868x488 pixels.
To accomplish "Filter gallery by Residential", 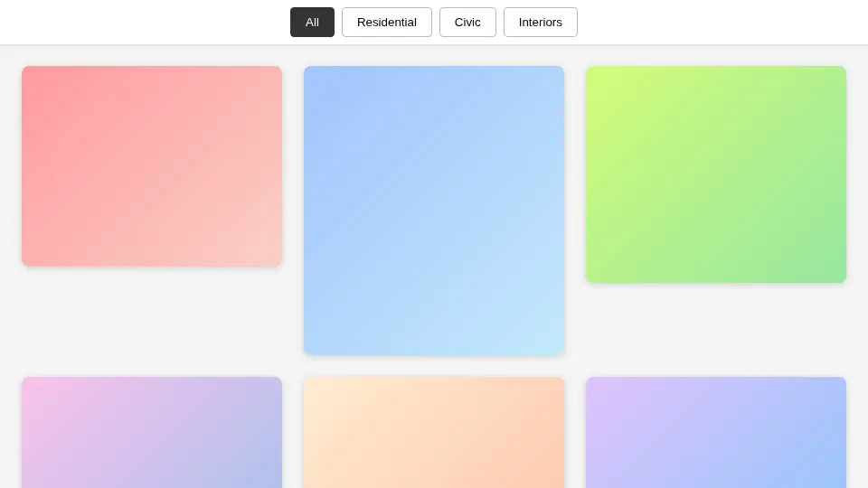I will pos(386,22).
